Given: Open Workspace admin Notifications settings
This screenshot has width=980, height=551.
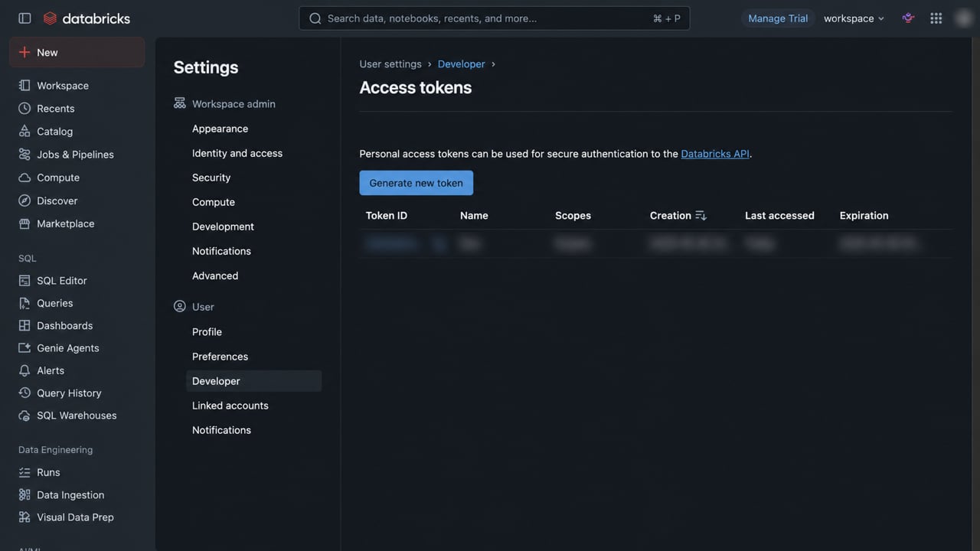Looking at the screenshot, I should click(x=221, y=251).
